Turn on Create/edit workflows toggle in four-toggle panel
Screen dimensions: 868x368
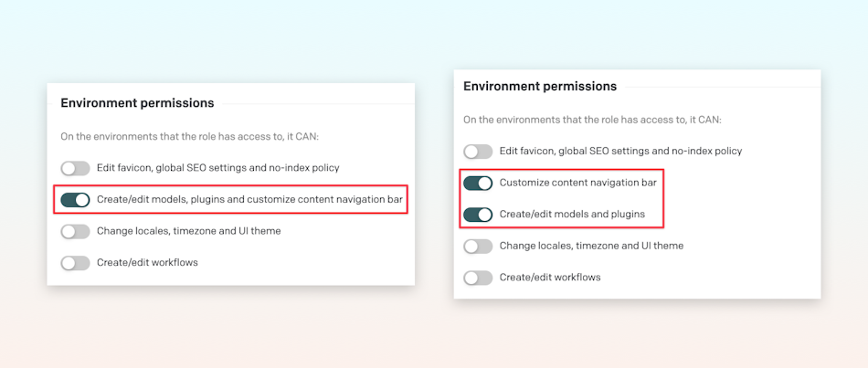[75, 263]
